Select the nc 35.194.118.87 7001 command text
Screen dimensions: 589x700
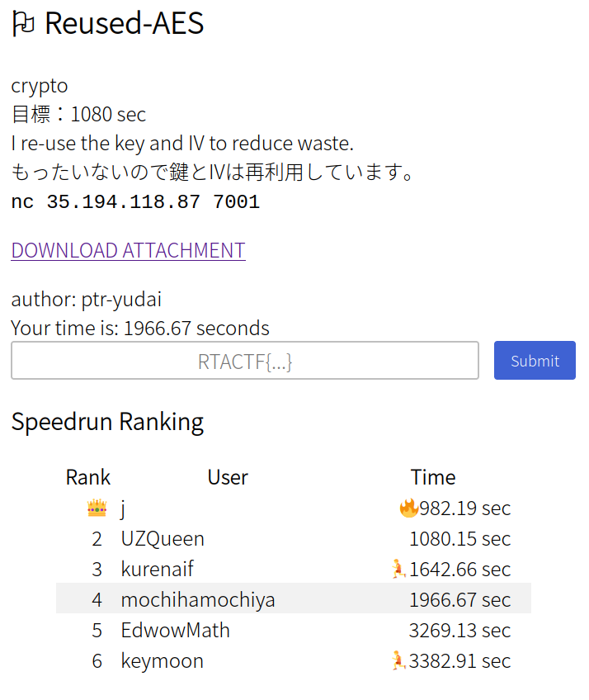[x=135, y=201]
